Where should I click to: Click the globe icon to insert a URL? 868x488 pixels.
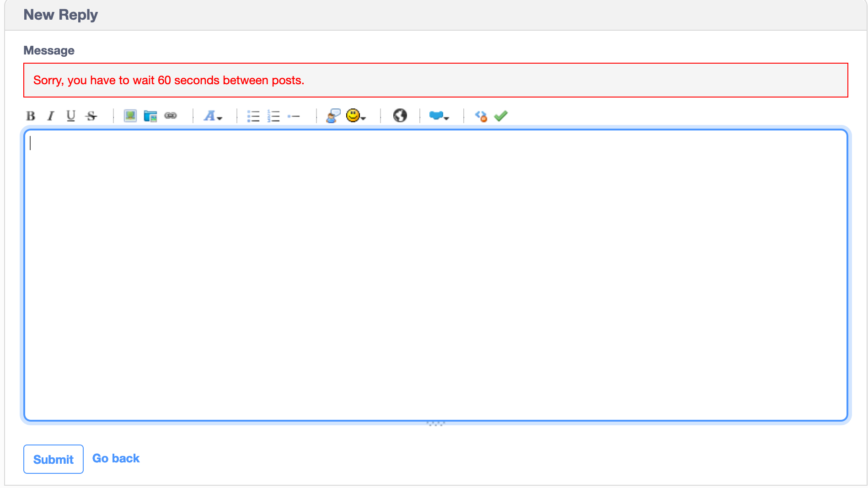399,116
